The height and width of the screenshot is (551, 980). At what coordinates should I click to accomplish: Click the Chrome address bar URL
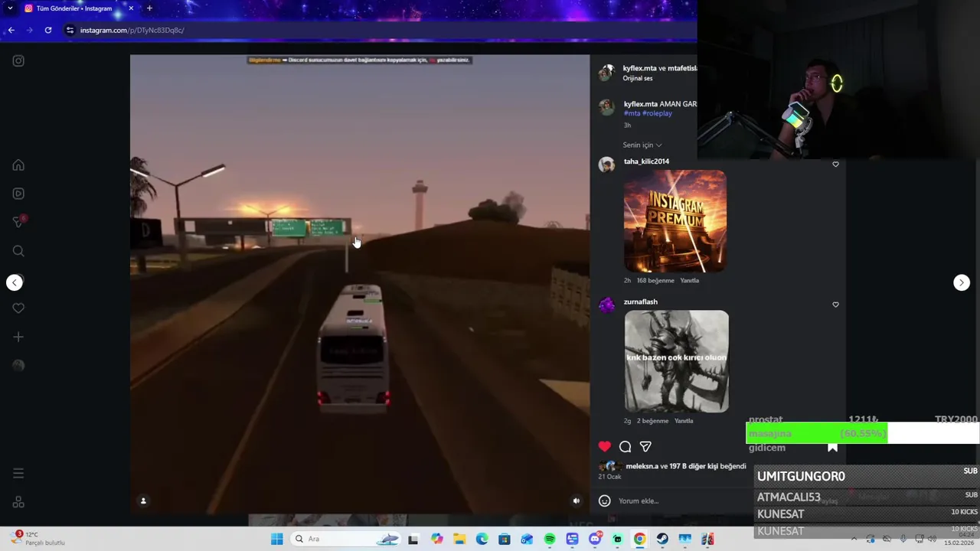132,30
